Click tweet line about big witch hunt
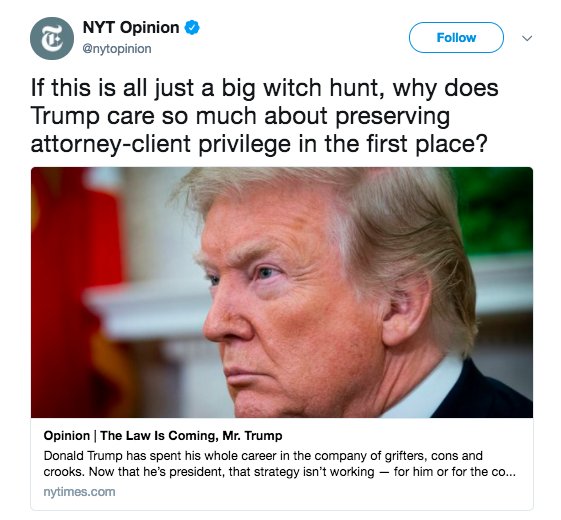This screenshot has height=520, width=561. pos(264,88)
